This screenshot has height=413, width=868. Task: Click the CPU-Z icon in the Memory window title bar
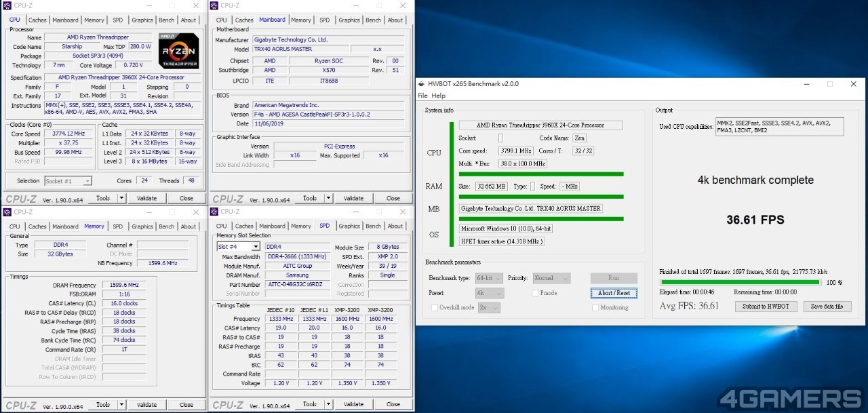pos(7,212)
